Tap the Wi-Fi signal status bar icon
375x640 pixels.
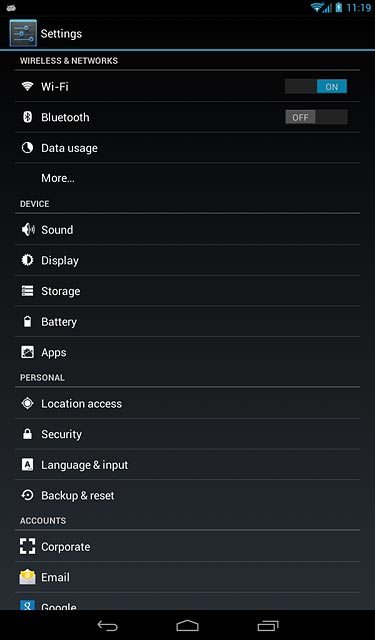point(317,7)
